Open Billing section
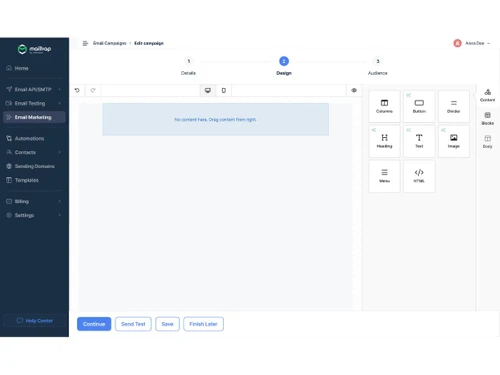Viewport: 500px width, 375px height. coord(34,201)
